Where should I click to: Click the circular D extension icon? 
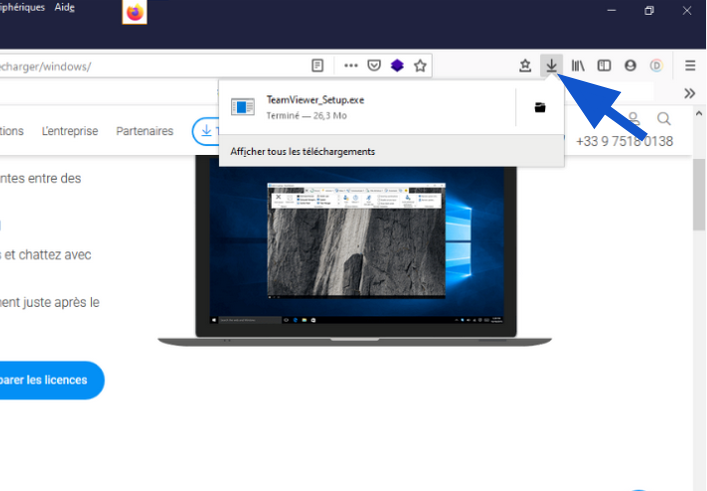(x=656, y=66)
